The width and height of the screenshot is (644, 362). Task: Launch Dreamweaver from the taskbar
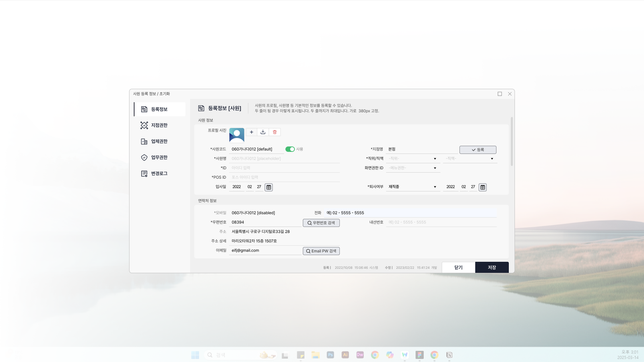360,355
